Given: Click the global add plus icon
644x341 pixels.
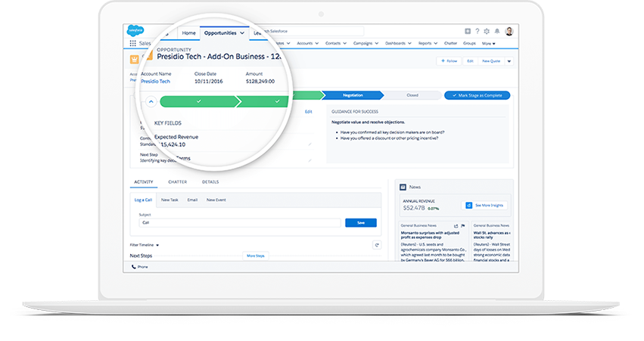Looking at the screenshot, I should click(468, 31).
